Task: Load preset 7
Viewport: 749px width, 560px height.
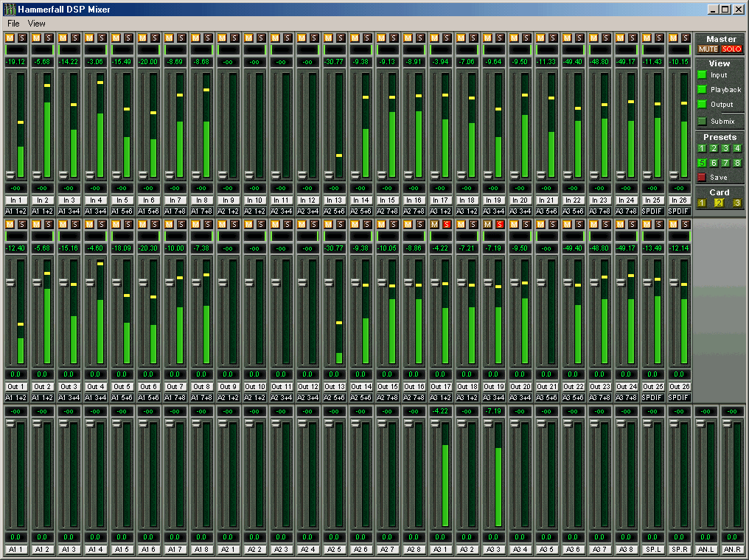Action: [725, 163]
